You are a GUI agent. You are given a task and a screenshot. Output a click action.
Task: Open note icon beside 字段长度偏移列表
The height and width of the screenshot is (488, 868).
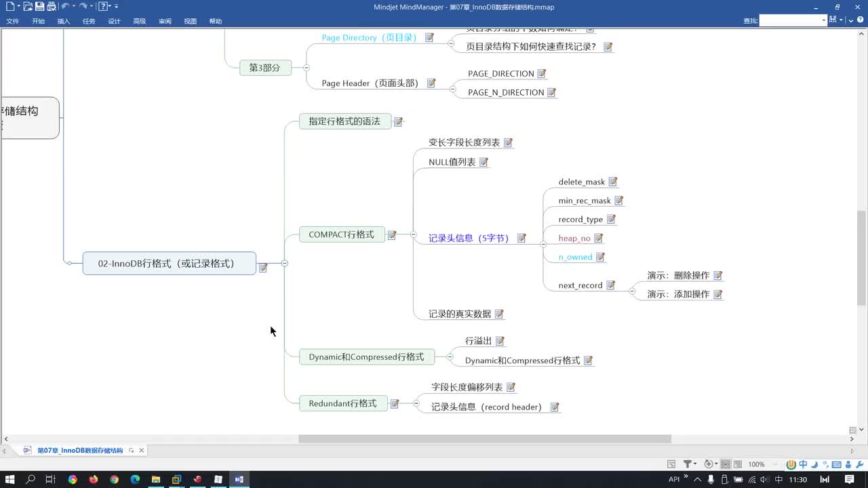511,388
